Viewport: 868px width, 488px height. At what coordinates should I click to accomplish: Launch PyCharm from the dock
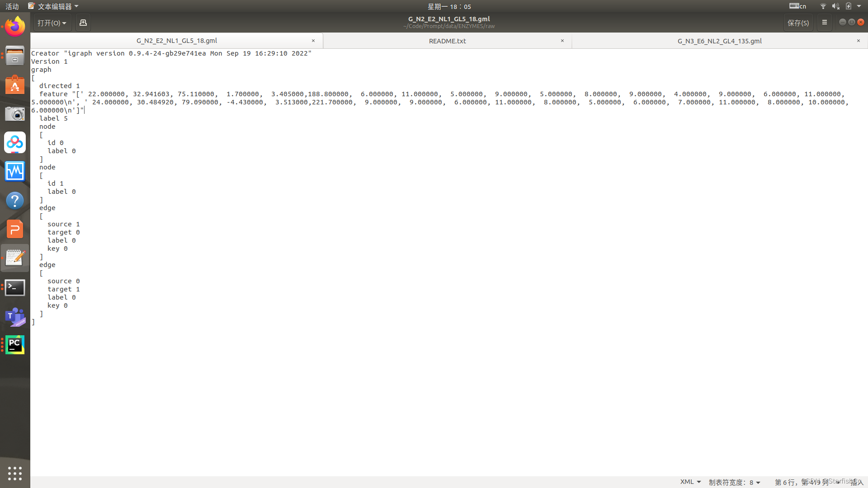15,344
